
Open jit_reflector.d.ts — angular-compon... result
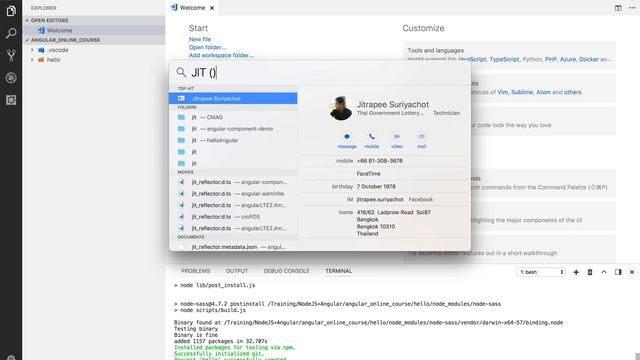(x=233, y=182)
